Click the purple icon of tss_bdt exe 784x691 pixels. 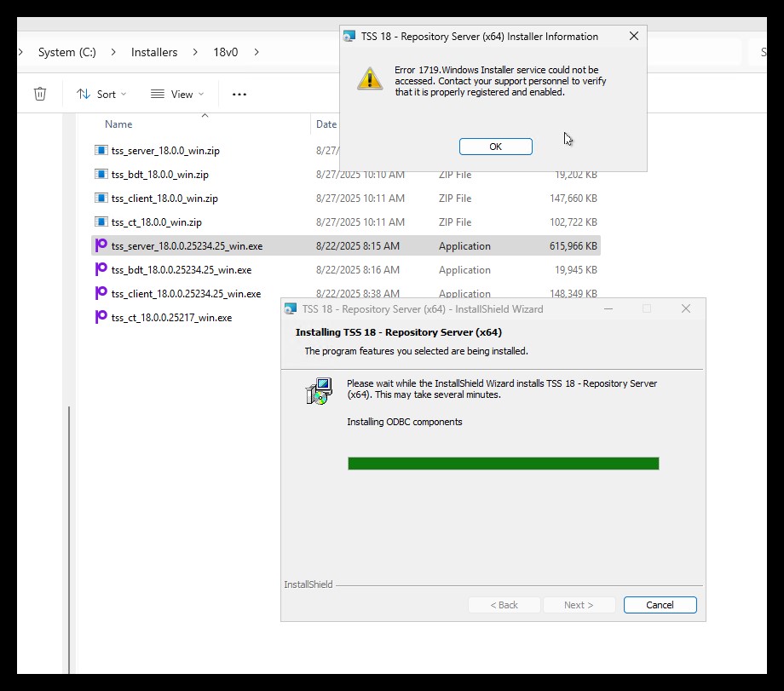[x=101, y=269]
